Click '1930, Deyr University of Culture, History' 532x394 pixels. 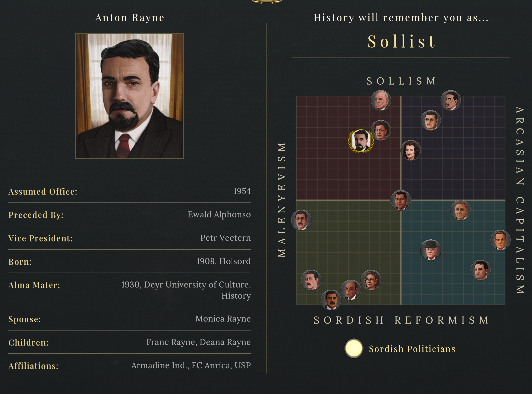(186, 290)
